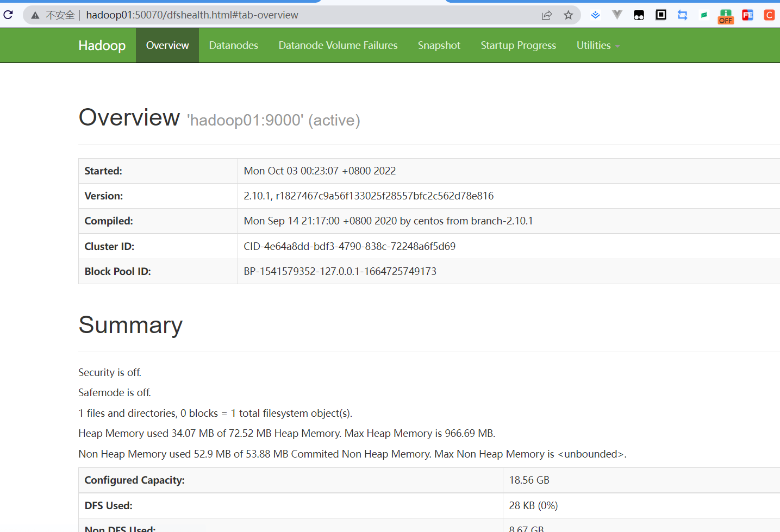This screenshot has height=532, width=780.
Task: Click the Hadoop brand link
Action: (x=102, y=46)
